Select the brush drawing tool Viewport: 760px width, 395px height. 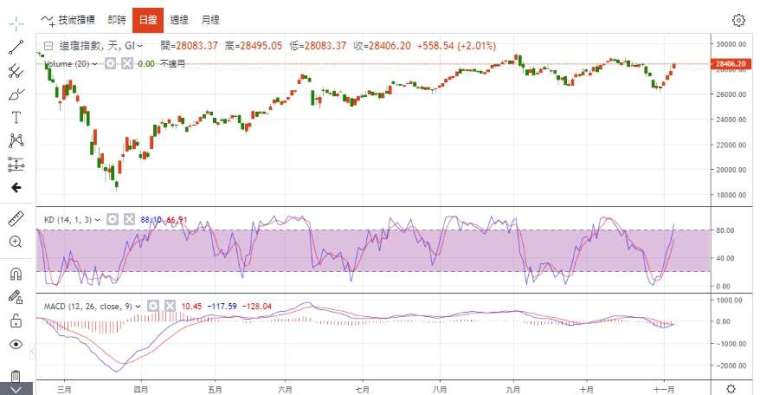(16, 94)
